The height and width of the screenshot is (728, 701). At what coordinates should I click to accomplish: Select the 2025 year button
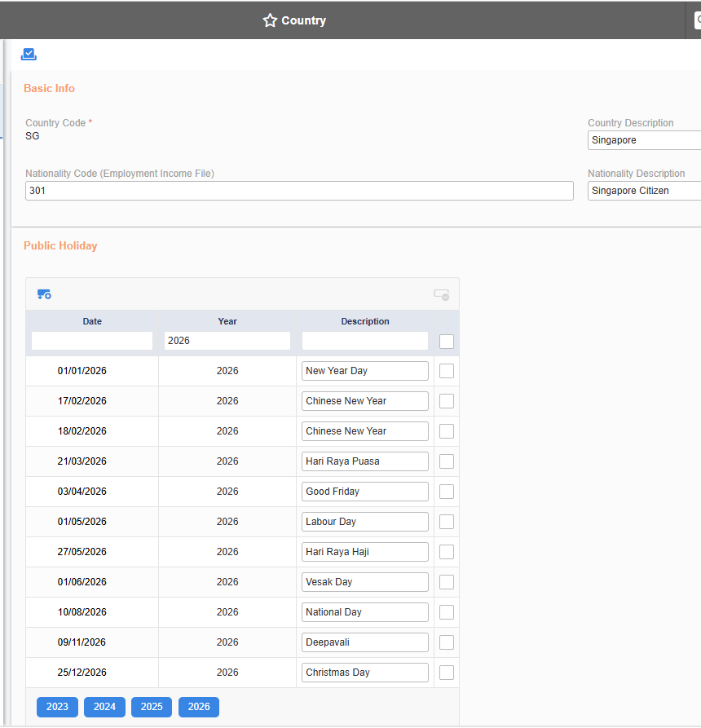pos(152,707)
